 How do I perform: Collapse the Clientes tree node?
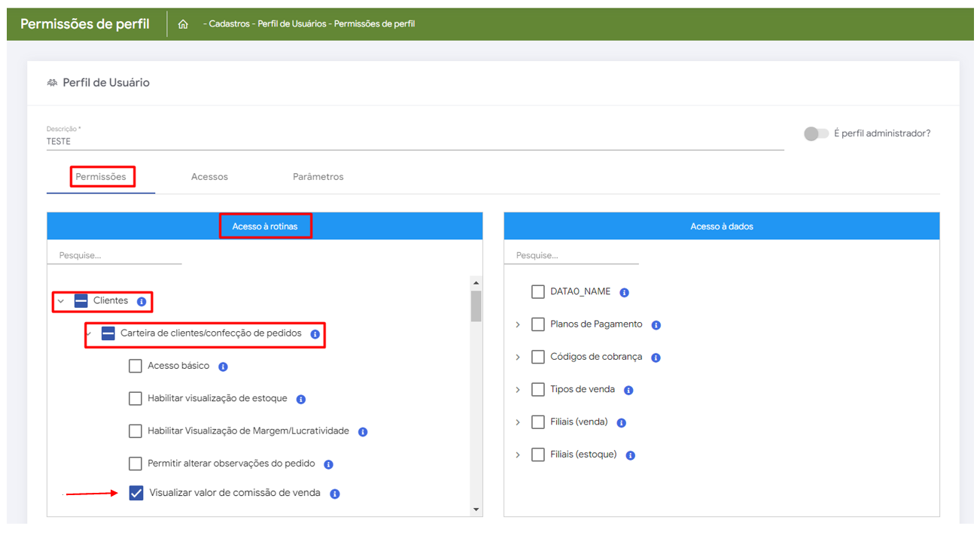pos(61,301)
